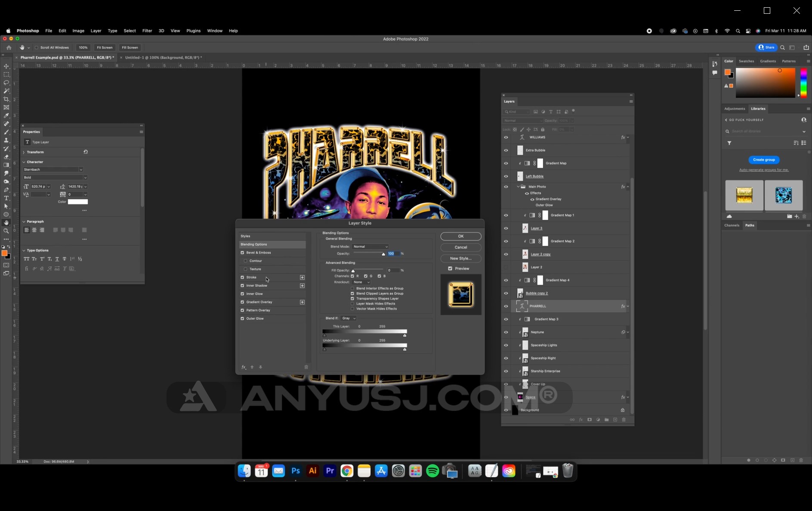Viewport: 812px width, 511px height.
Task: Click the fx icon in Layer Style dialog
Action: tap(244, 367)
